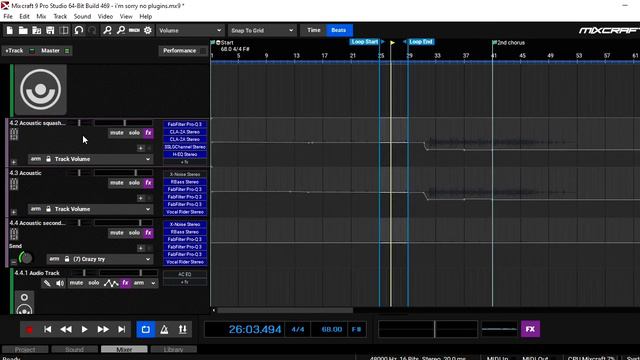640x360 pixels.
Task: Switch timeline to Beats mode
Action: [x=339, y=30]
